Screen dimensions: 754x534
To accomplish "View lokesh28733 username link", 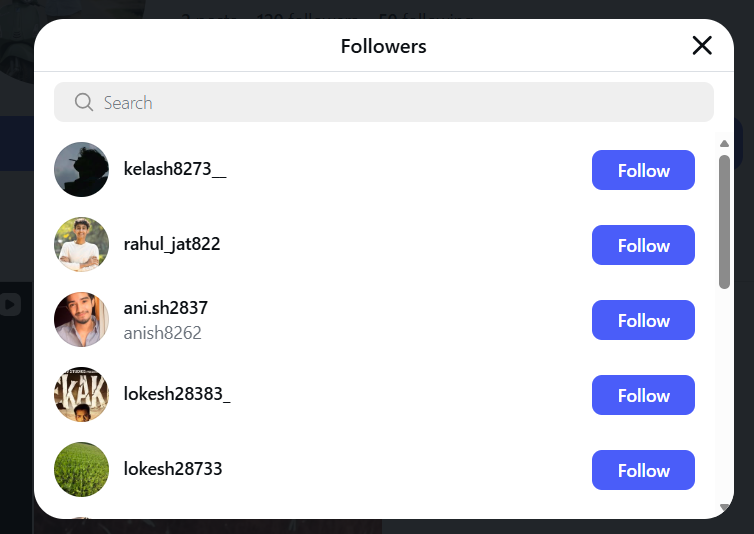I will click(172, 469).
